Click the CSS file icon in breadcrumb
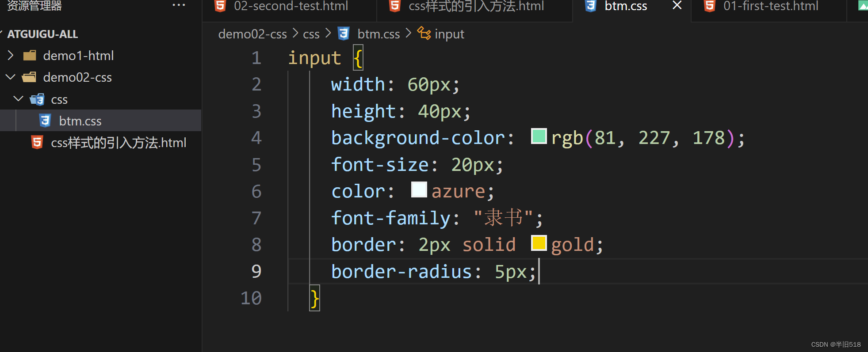This screenshot has height=352, width=868. tap(344, 34)
